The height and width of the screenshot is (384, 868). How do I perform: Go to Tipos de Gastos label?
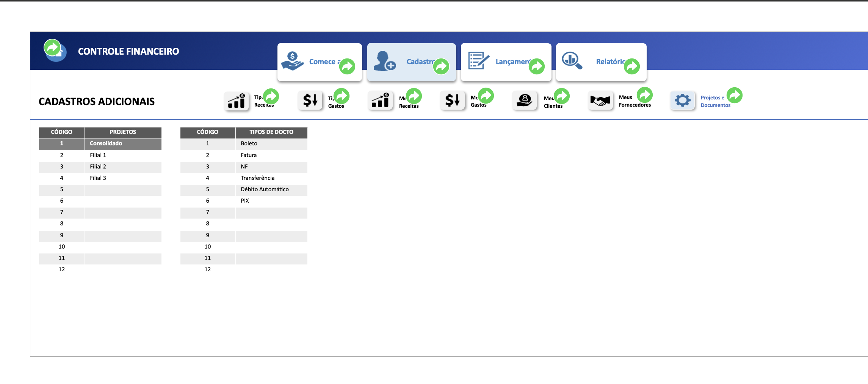pyautogui.click(x=336, y=102)
